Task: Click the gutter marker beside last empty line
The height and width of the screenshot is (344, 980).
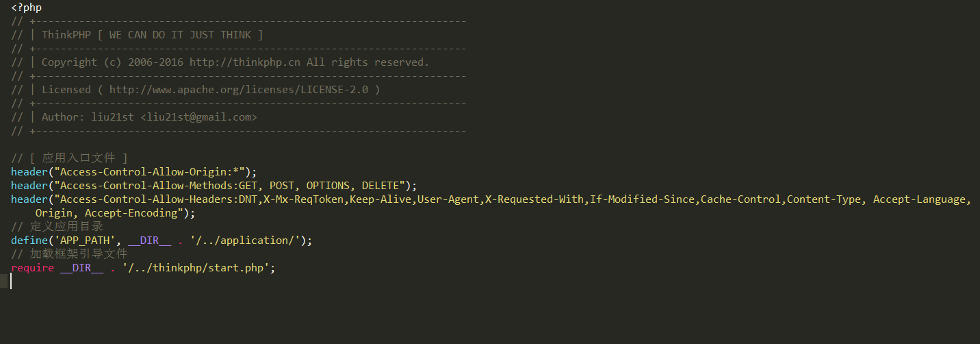Action: [3, 281]
